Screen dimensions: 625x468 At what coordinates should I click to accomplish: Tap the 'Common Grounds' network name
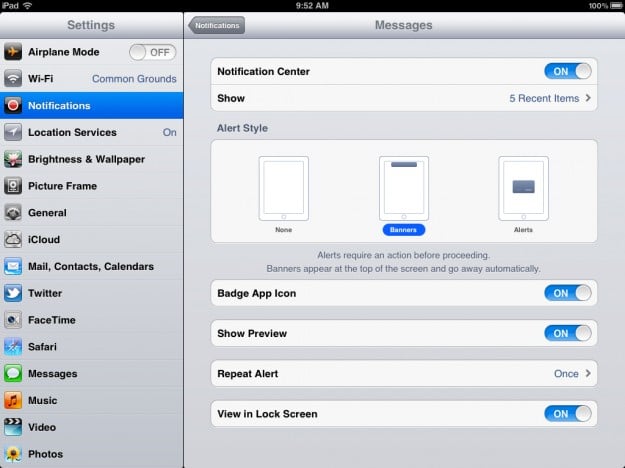(134, 79)
